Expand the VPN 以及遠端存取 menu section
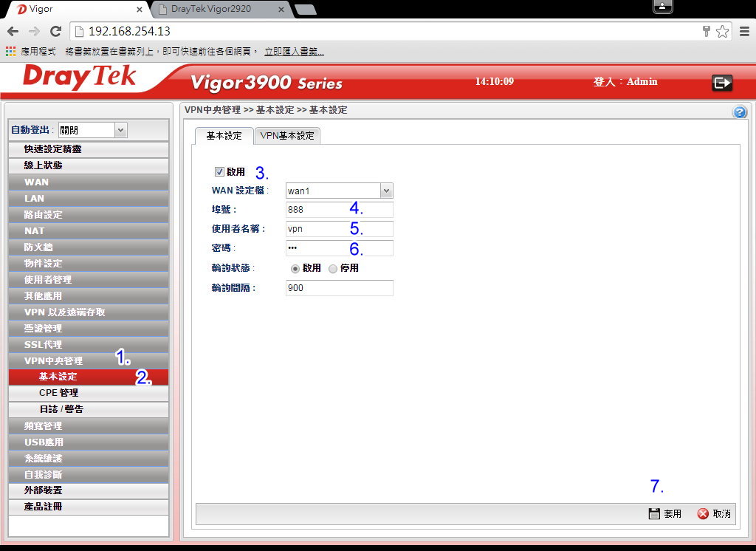This screenshot has width=756, height=551. tap(89, 312)
